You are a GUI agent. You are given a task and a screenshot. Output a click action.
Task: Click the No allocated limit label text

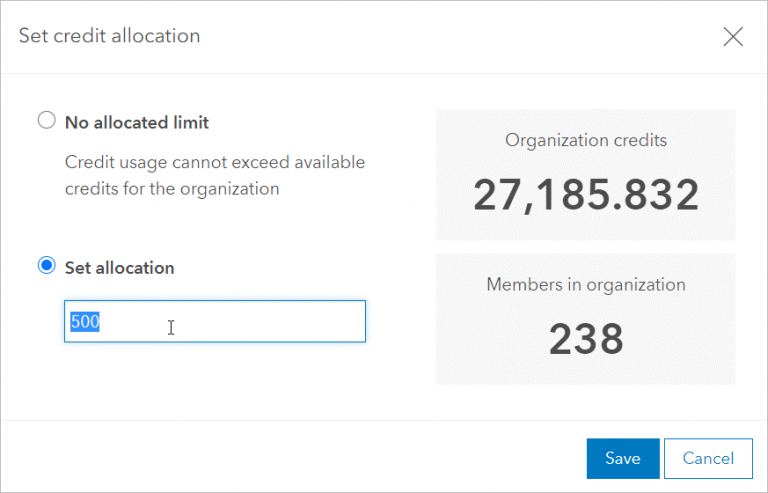(x=137, y=123)
